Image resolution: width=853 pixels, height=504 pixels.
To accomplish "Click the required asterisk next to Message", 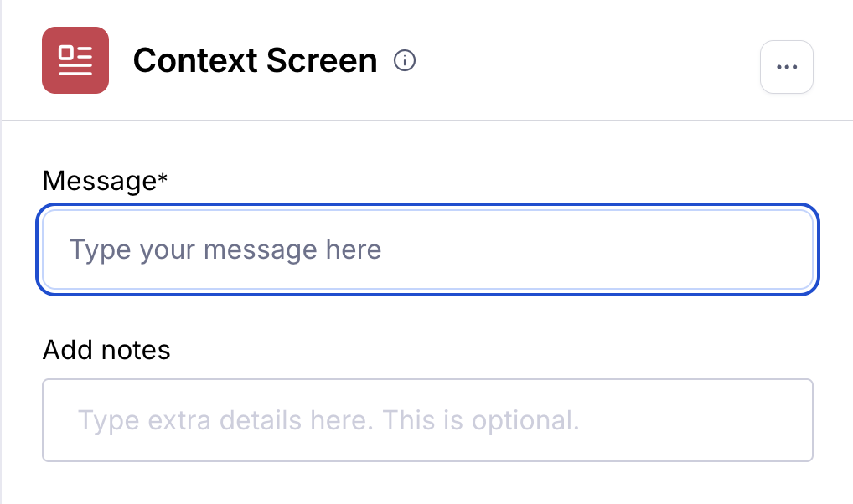I will click(x=163, y=177).
